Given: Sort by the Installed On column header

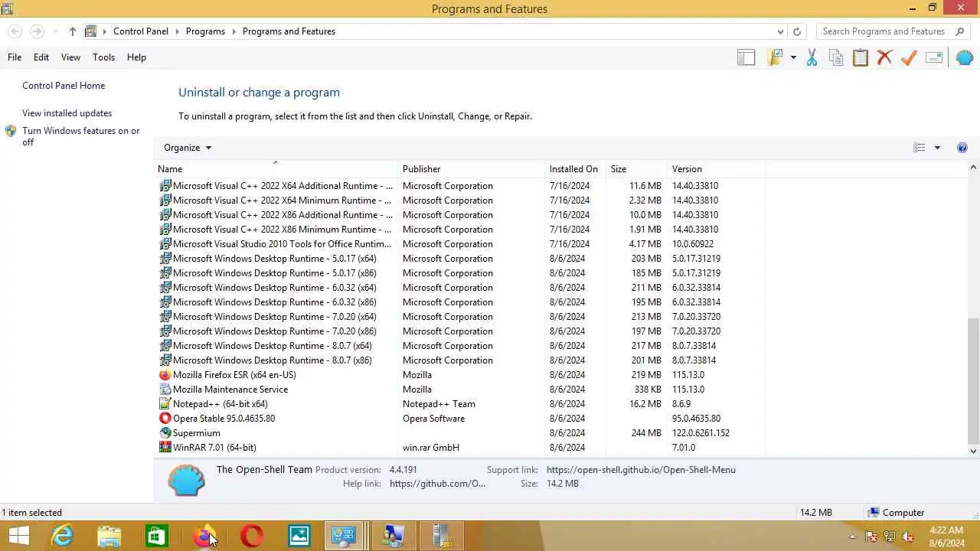Looking at the screenshot, I should pyautogui.click(x=576, y=169).
